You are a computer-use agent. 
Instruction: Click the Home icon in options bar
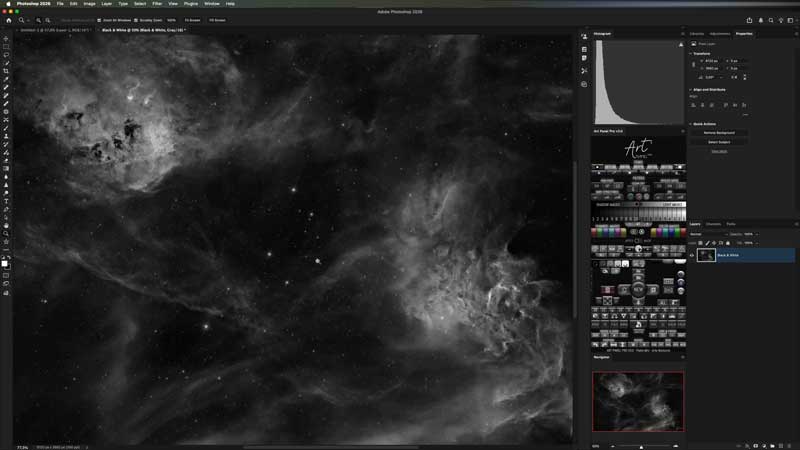click(x=8, y=20)
